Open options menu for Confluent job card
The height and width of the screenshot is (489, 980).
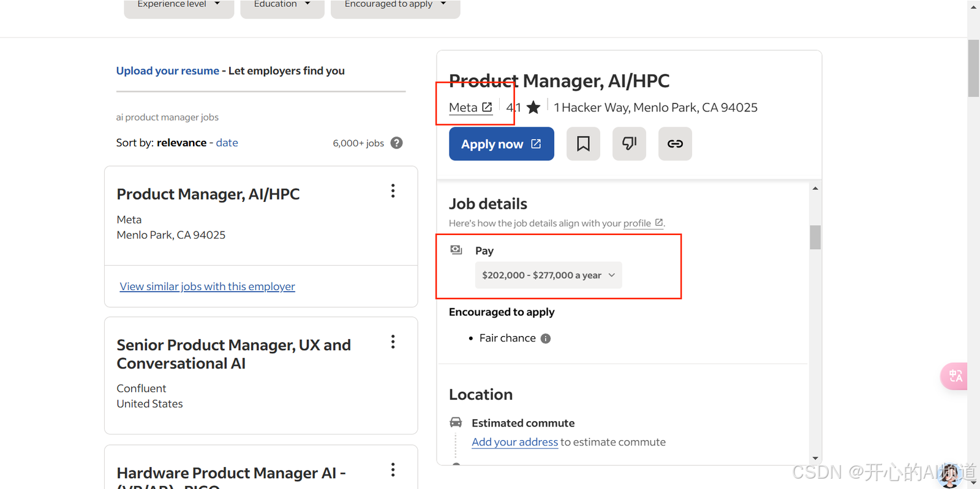(393, 342)
